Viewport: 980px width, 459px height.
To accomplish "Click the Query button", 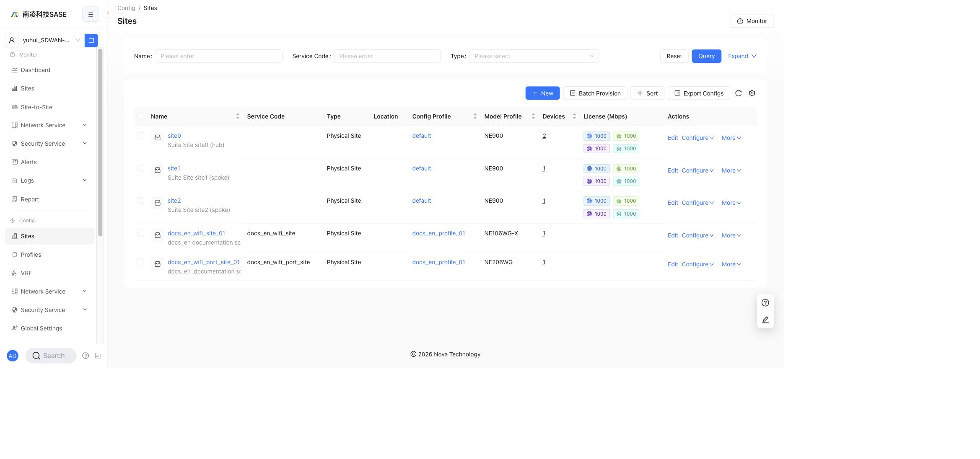I will click(706, 56).
